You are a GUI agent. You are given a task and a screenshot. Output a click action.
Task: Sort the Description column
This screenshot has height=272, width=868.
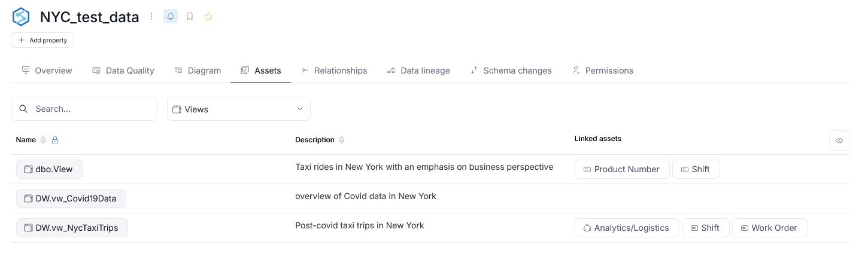pyautogui.click(x=342, y=140)
